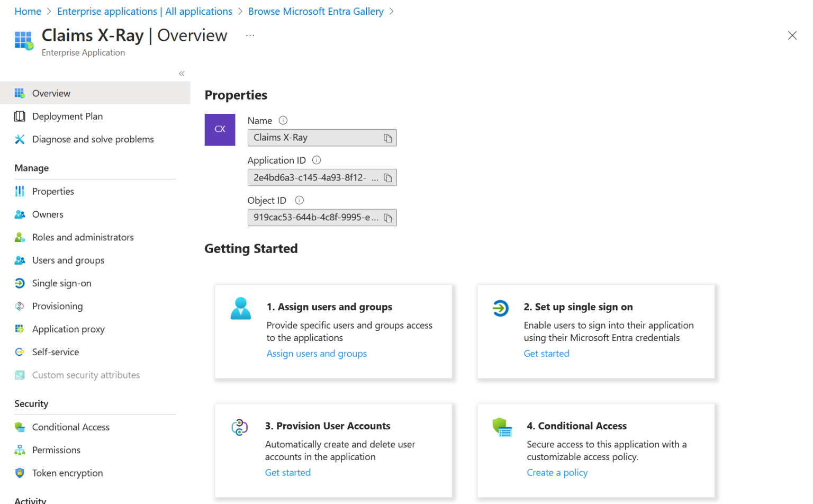Select the Single sign-on icon in sidebar

[x=20, y=283]
